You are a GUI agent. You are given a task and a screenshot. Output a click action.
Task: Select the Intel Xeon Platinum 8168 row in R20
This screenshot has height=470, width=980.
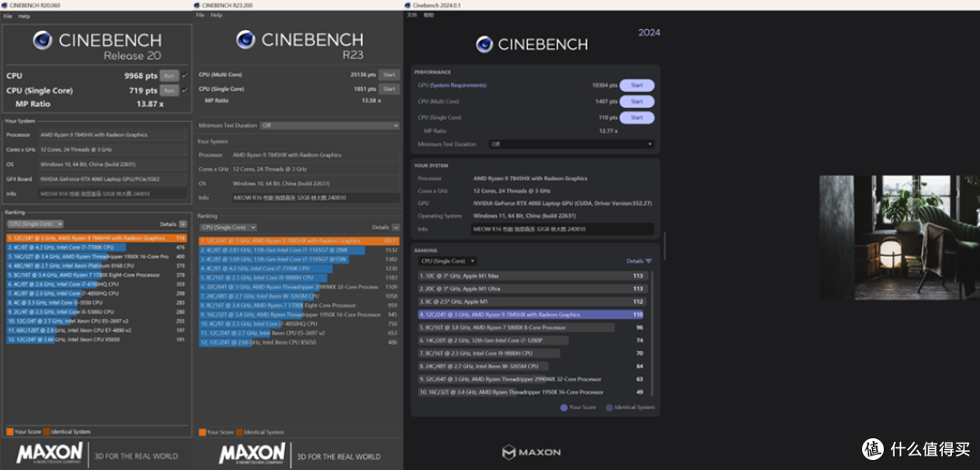tap(97, 266)
